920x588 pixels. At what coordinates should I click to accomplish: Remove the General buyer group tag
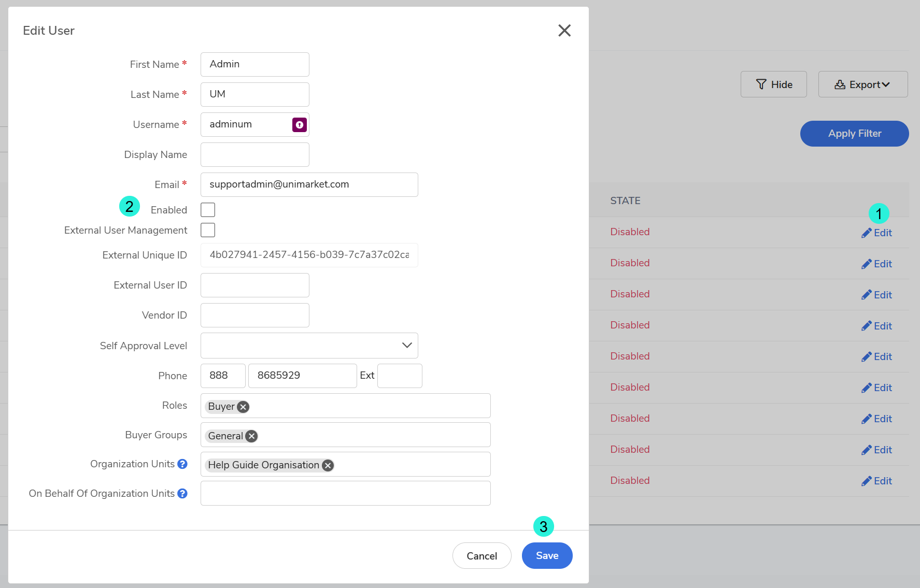click(251, 436)
